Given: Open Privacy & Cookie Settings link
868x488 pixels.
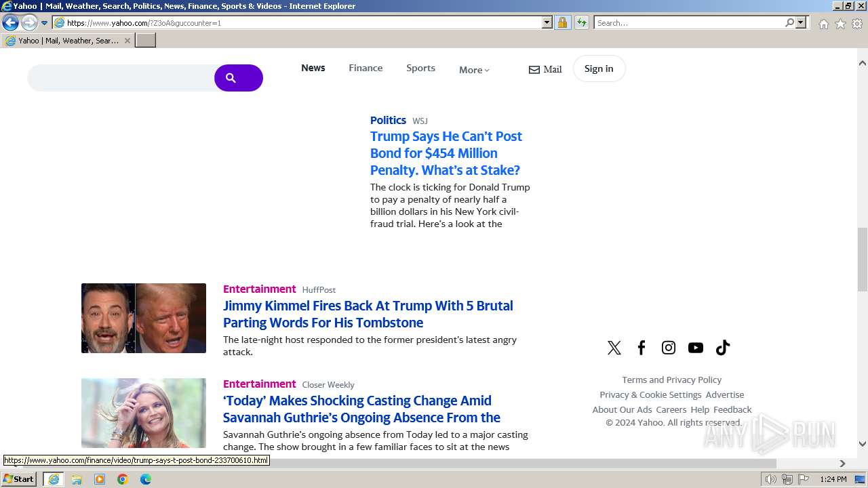Looking at the screenshot, I should coord(650,394).
